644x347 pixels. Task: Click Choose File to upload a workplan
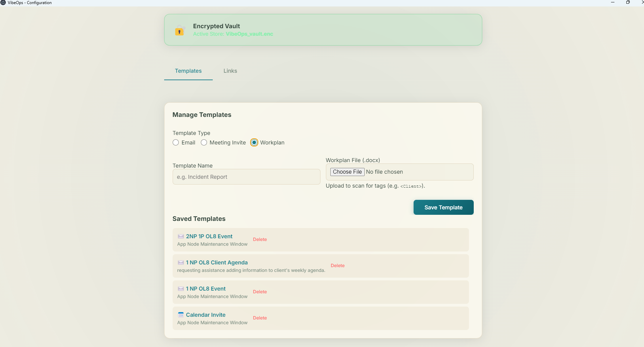point(347,172)
